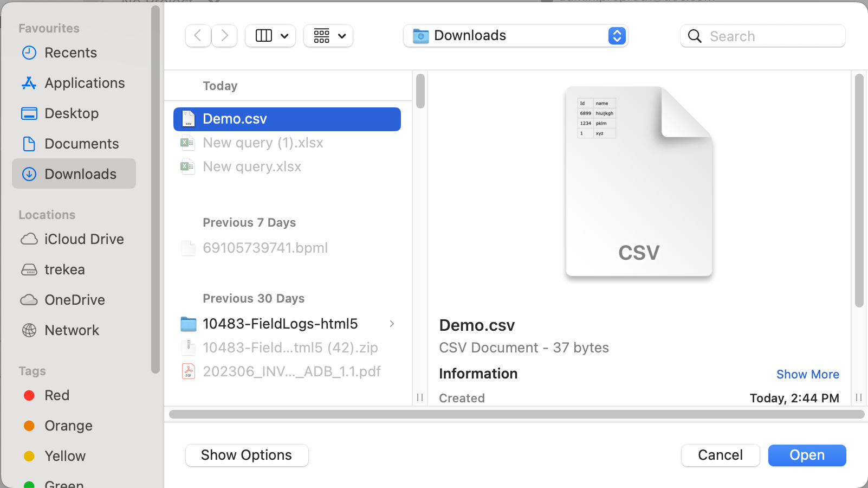Open the grouping options dropdown
The height and width of the screenshot is (488, 868).
coord(328,36)
